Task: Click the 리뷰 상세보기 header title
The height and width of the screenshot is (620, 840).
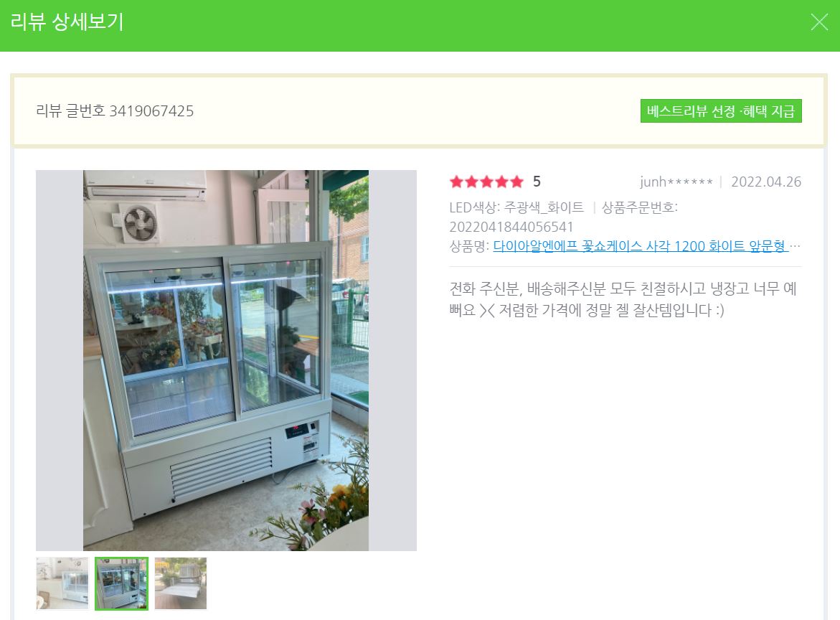Action: (67, 22)
